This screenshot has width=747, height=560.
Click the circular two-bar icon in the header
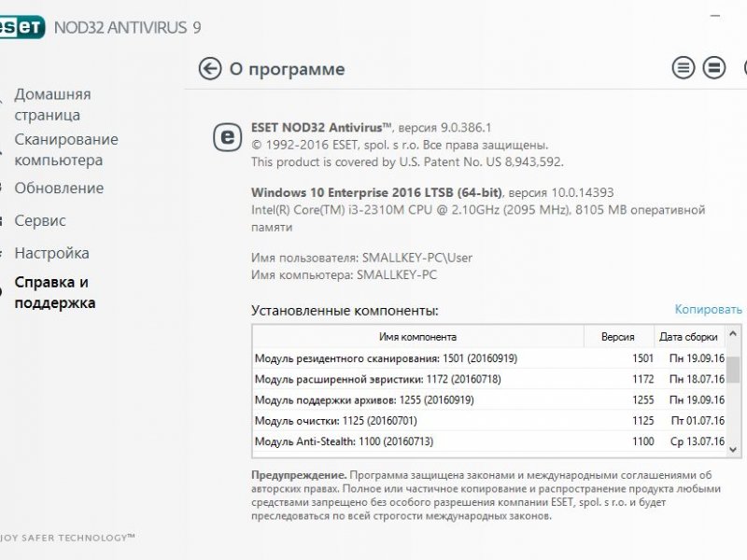point(714,68)
